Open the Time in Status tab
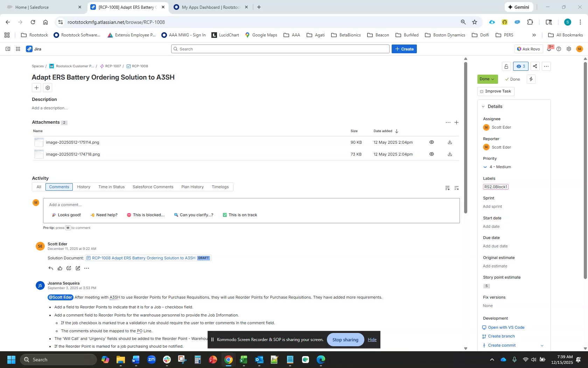The height and width of the screenshot is (368, 588). click(112, 187)
